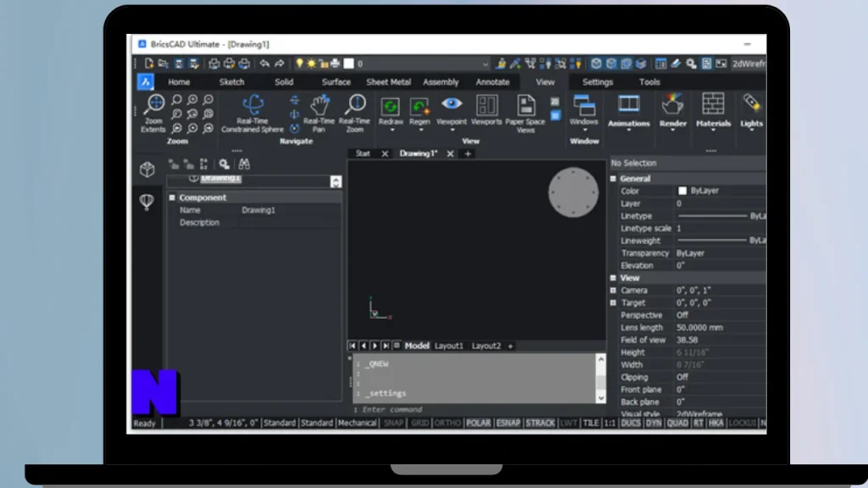The width and height of the screenshot is (868, 488).
Task: Expand the Camera property row
Action: [614, 291]
